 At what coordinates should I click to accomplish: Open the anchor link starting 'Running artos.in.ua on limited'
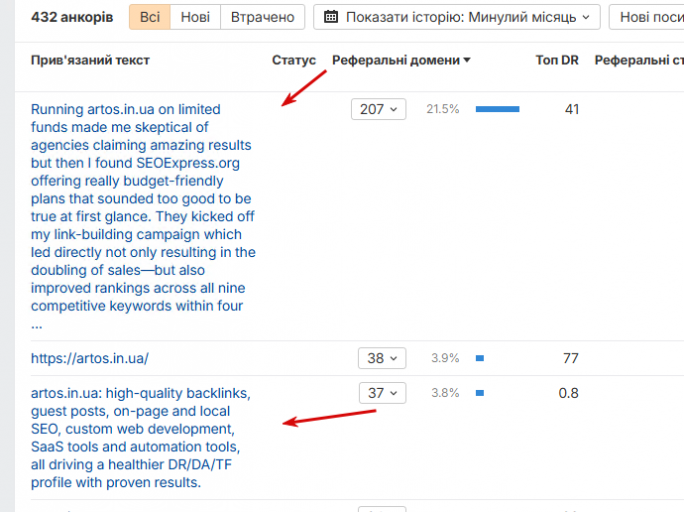143,216
